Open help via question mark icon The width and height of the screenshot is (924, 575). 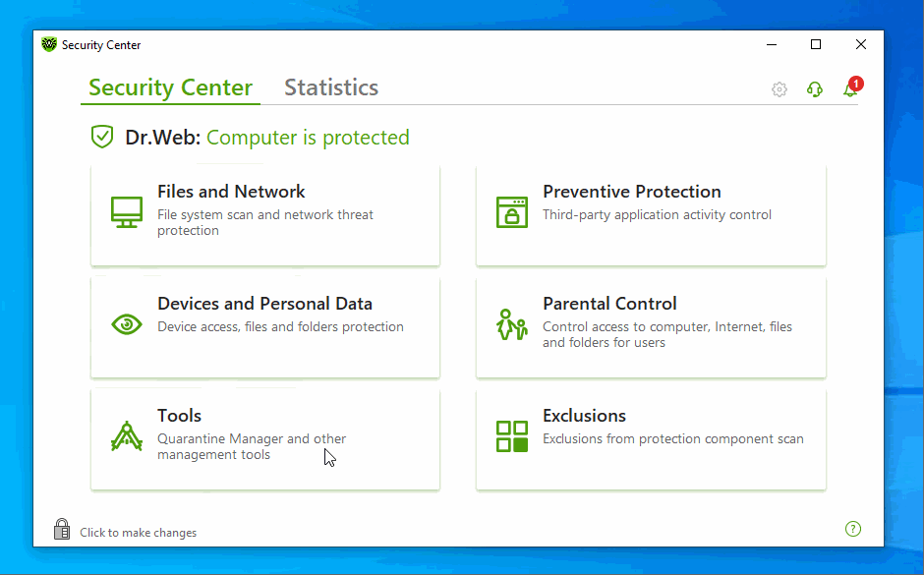[853, 529]
